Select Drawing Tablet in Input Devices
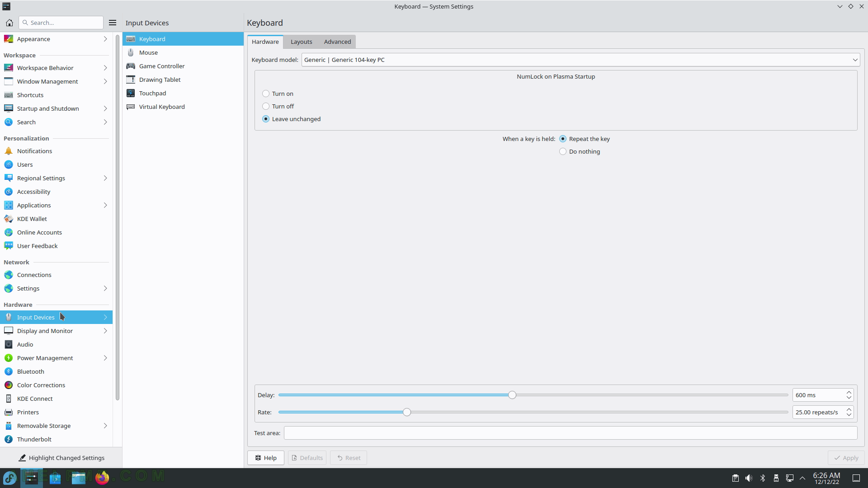This screenshot has width=868, height=488. tap(183, 80)
